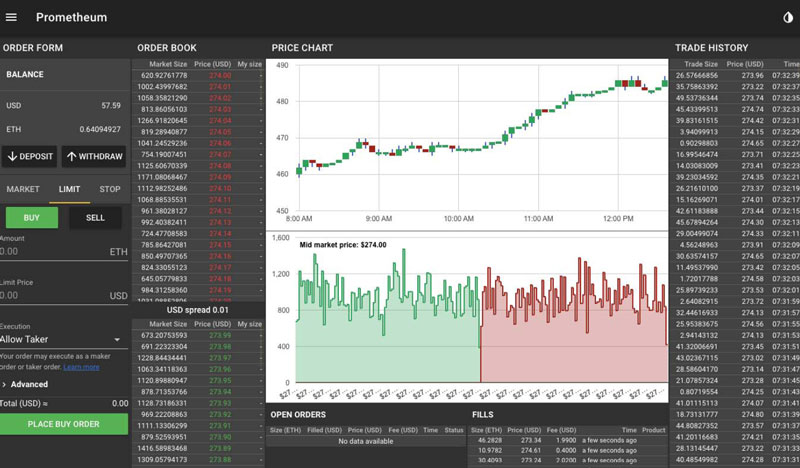Click the 274.01 ask price in order book
Viewport: 800px width, 468px height.
(220, 87)
